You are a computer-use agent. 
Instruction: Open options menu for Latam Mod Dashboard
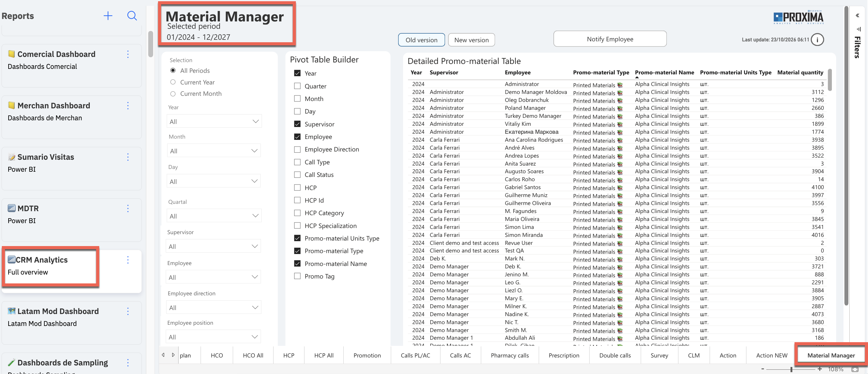128,311
